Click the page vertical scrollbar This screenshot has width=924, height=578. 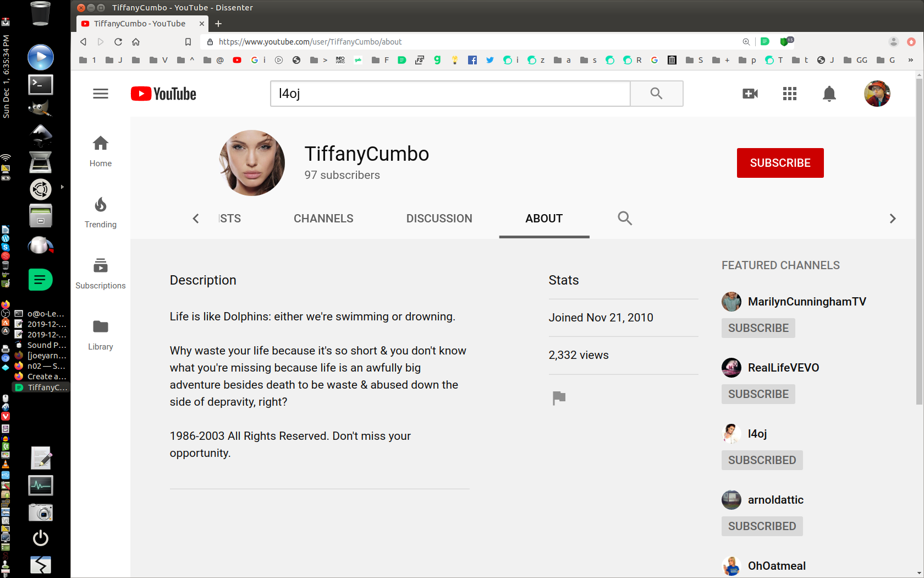[919, 242]
